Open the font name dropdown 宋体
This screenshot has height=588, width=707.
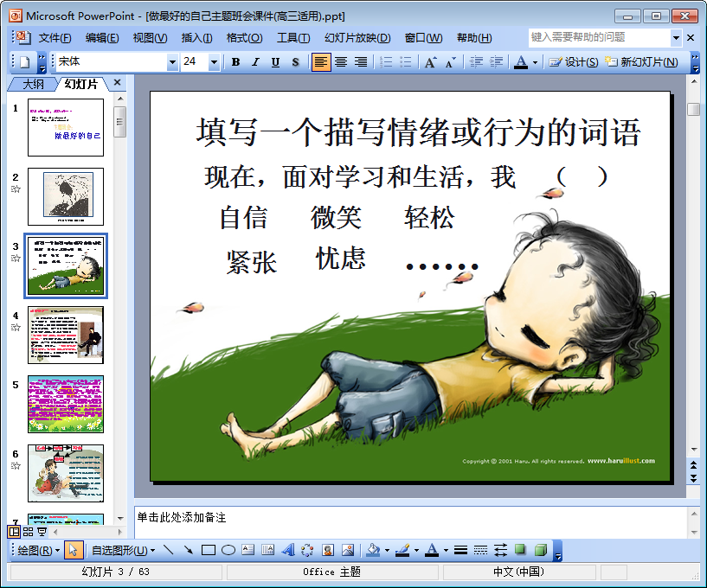[173, 62]
